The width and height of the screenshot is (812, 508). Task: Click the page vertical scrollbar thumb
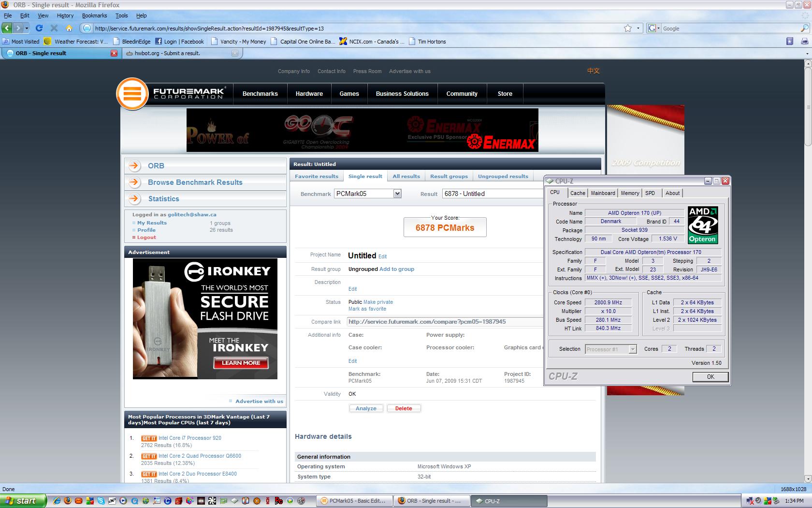[x=808, y=106]
